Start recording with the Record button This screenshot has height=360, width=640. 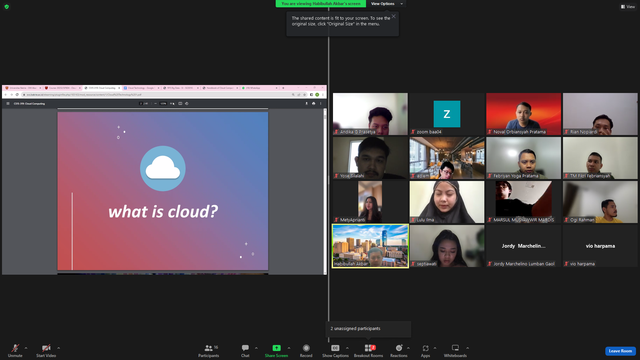[306, 350]
